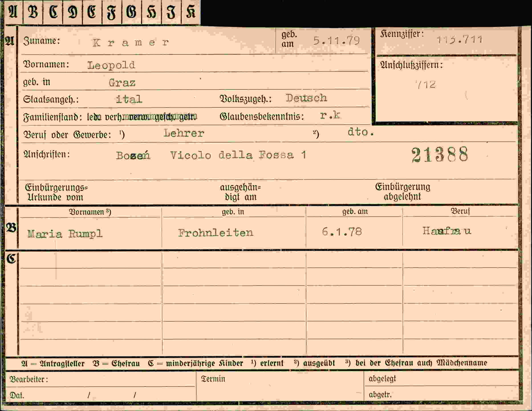Click the religion value 'r.k'

tap(330, 115)
